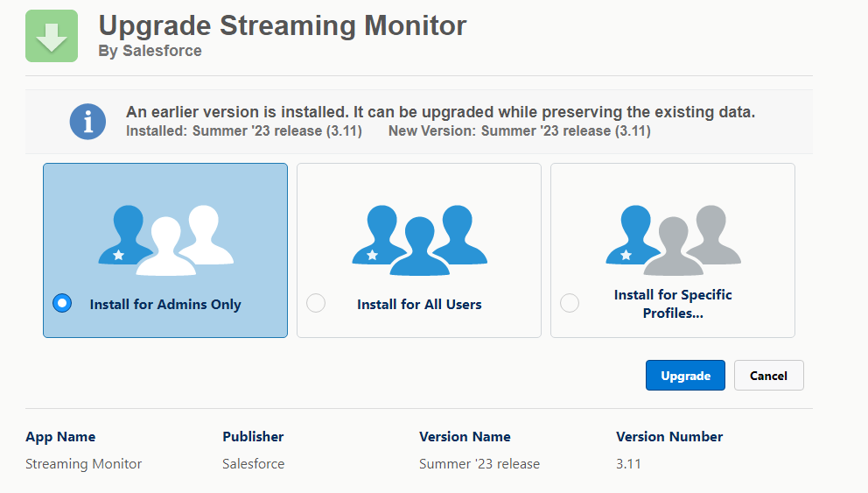868x493 pixels.
Task: Click the Cancel button
Action: coord(769,376)
